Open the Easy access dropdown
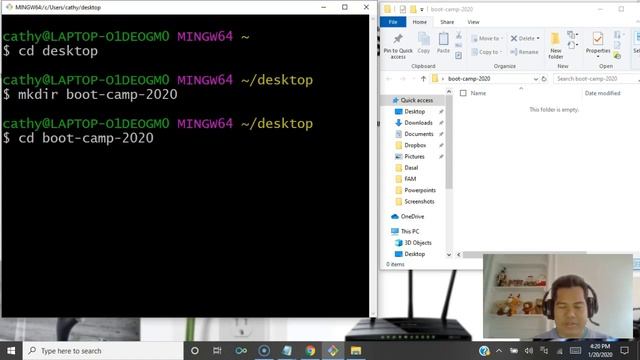 [x=572, y=45]
